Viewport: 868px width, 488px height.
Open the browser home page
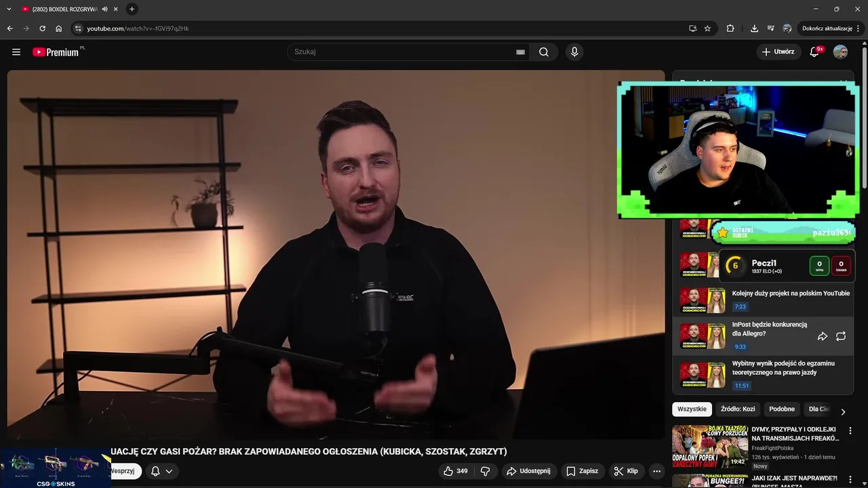[x=58, y=28]
